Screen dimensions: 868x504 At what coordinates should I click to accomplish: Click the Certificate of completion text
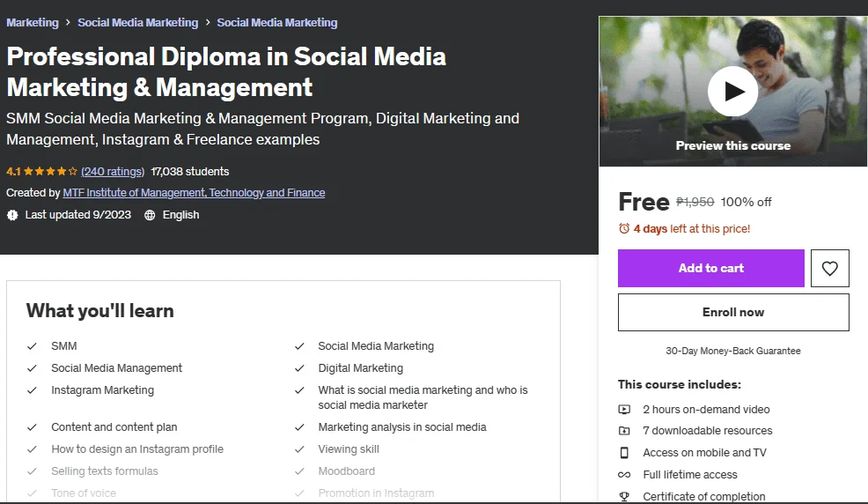point(704,497)
